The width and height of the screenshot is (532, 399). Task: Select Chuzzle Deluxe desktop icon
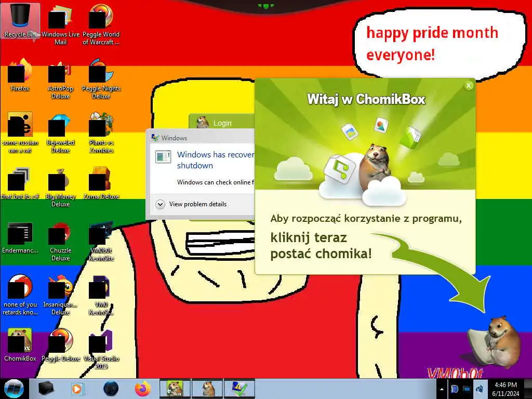[x=60, y=241]
